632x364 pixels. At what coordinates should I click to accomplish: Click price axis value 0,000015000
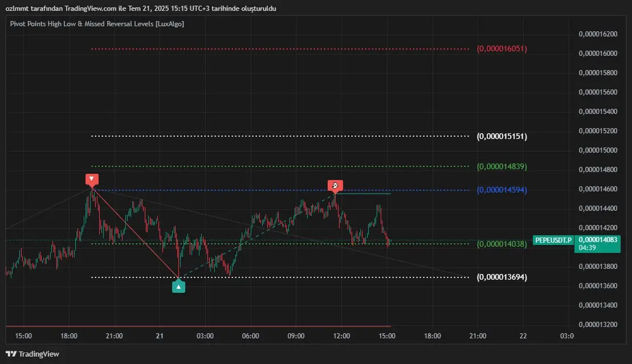coord(598,150)
